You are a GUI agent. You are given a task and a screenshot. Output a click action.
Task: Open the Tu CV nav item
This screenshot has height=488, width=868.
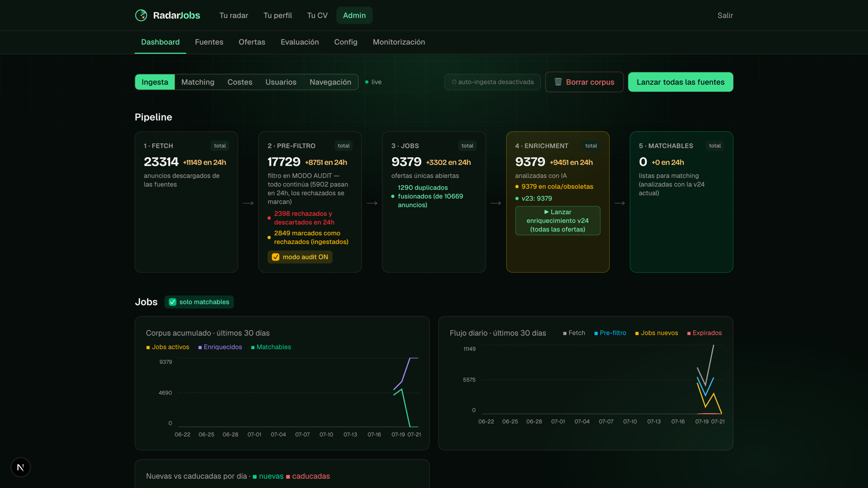[317, 15]
